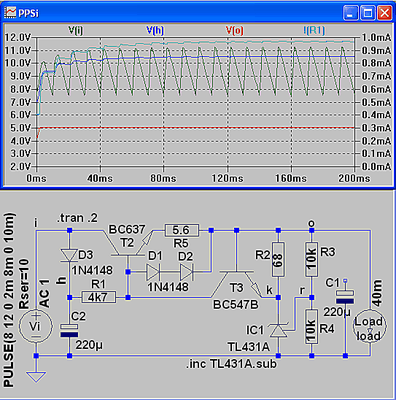396x400 pixels.
Task: Click the 4k7 resistor R1
Action: (x=99, y=297)
